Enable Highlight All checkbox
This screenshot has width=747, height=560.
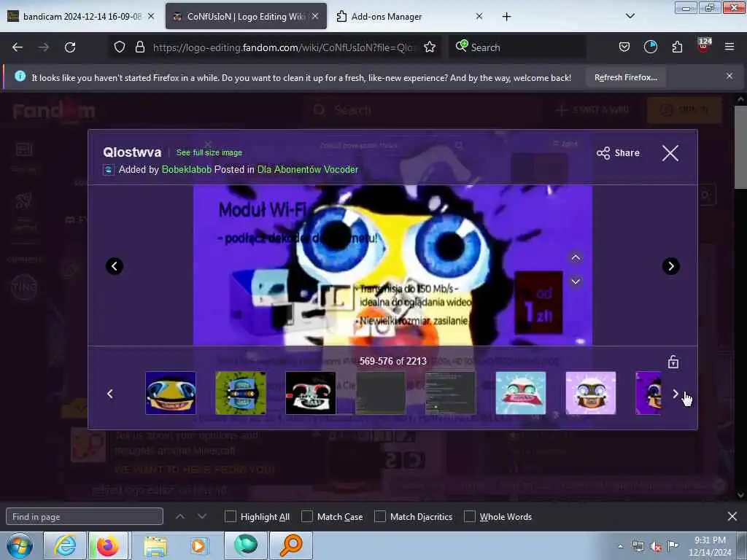tap(230, 516)
